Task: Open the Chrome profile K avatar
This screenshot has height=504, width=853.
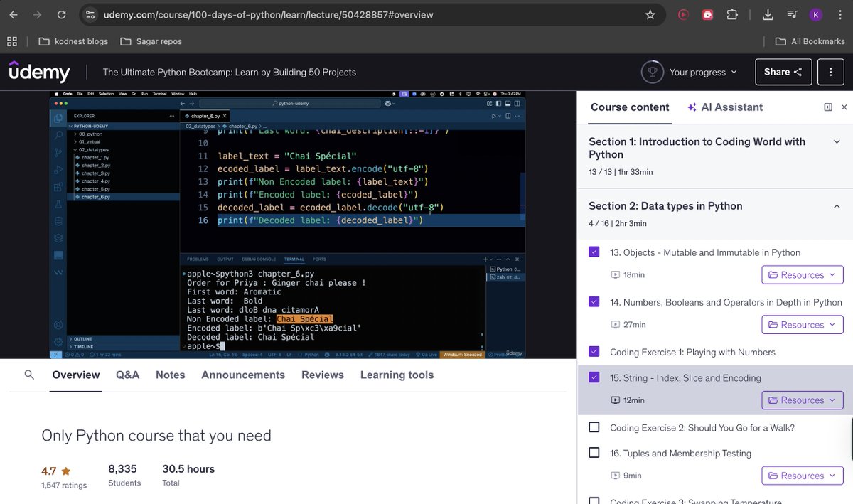Action: point(816,14)
